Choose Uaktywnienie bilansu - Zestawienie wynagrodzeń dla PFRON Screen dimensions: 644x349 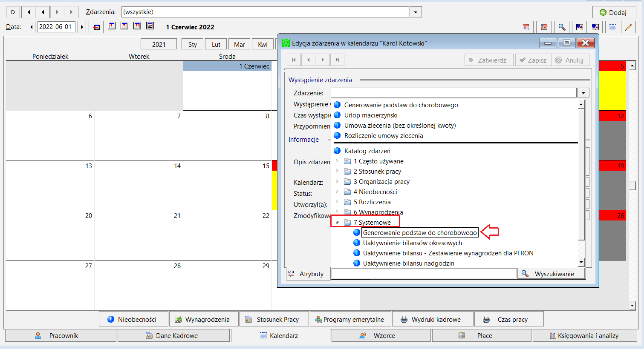click(448, 253)
